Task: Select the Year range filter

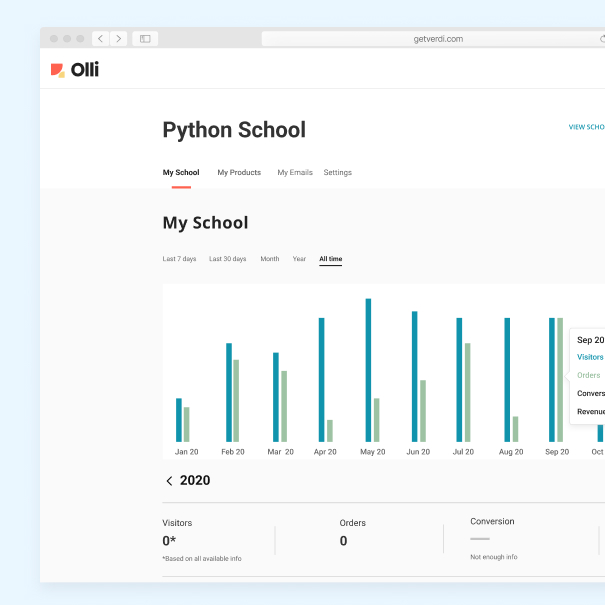Action: pos(299,259)
